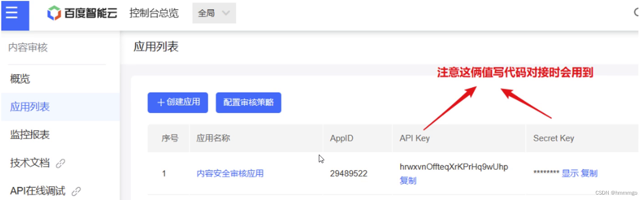Click 显示 to reveal the Secret Key

[x=570, y=173]
